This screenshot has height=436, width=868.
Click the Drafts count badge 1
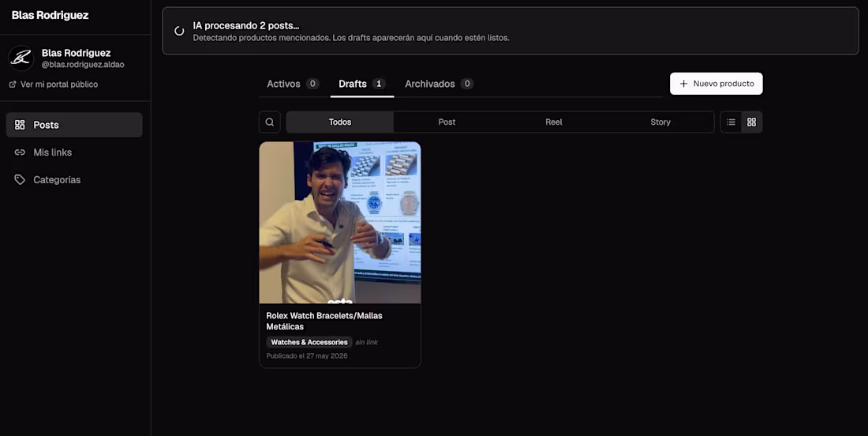click(x=379, y=84)
